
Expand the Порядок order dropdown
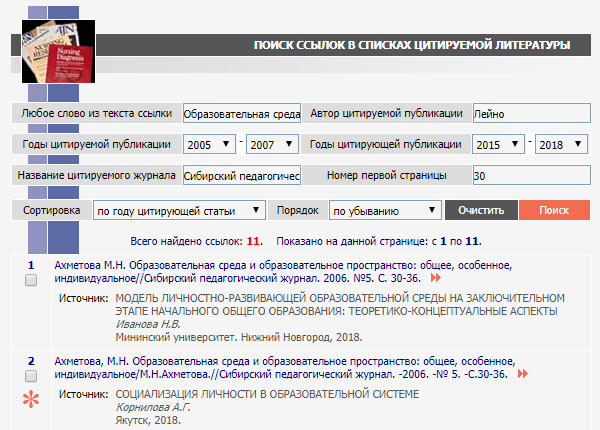click(386, 211)
